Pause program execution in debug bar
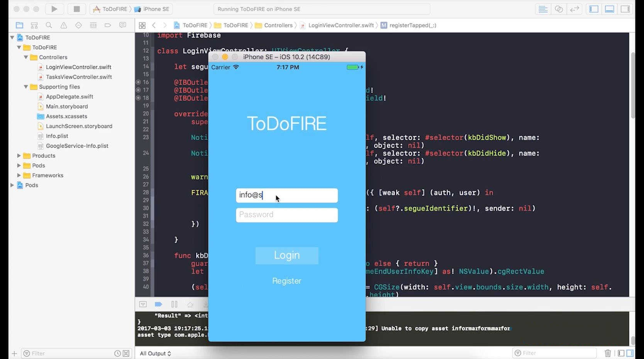This screenshot has width=644, height=359. point(174,304)
